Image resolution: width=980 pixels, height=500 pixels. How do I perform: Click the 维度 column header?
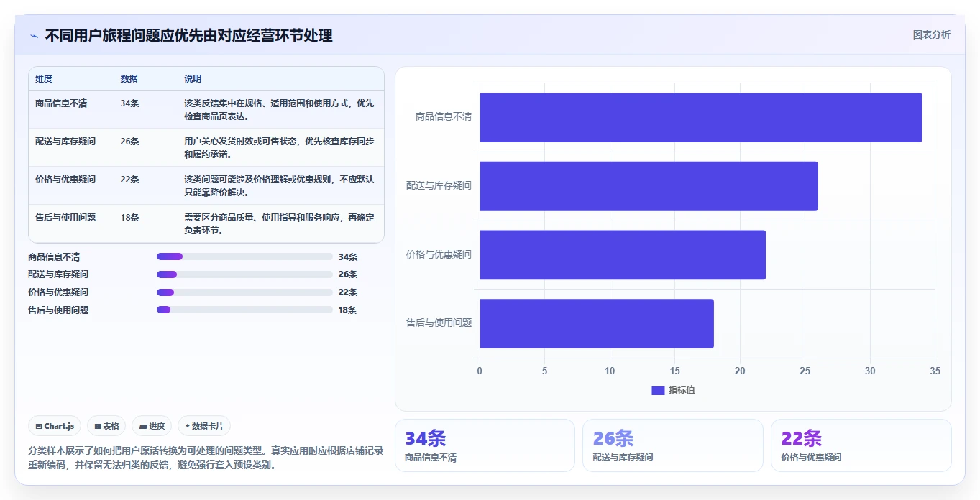pos(44,79)
